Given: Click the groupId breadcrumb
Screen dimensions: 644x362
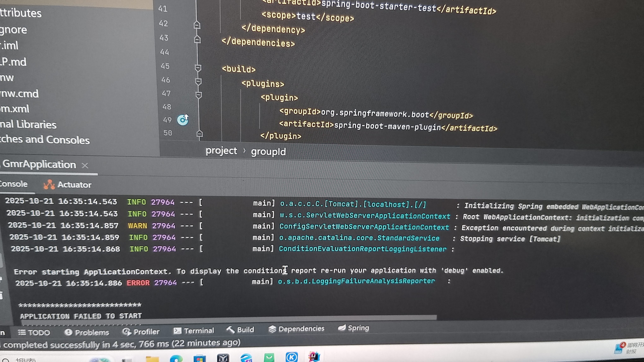Looking at the screenshot, I should point(268,152).
